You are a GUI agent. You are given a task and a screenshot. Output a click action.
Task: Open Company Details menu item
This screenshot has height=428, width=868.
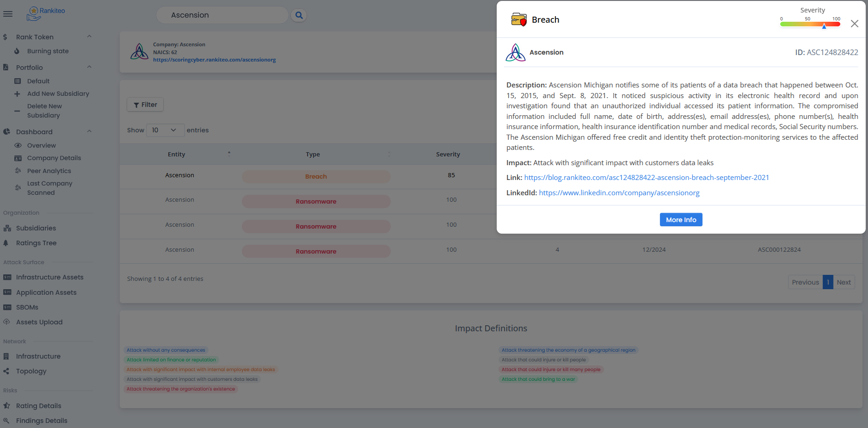[x=54, y=158]
